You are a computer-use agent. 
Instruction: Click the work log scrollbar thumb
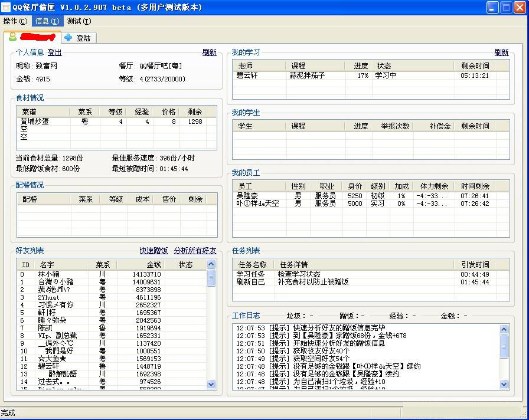pyautogui.click(x=504, y=346)
